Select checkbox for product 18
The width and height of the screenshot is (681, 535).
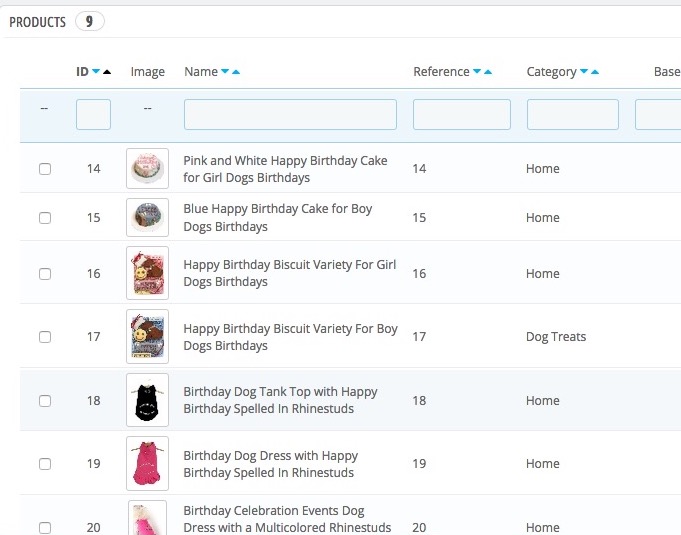click(45, 400)
